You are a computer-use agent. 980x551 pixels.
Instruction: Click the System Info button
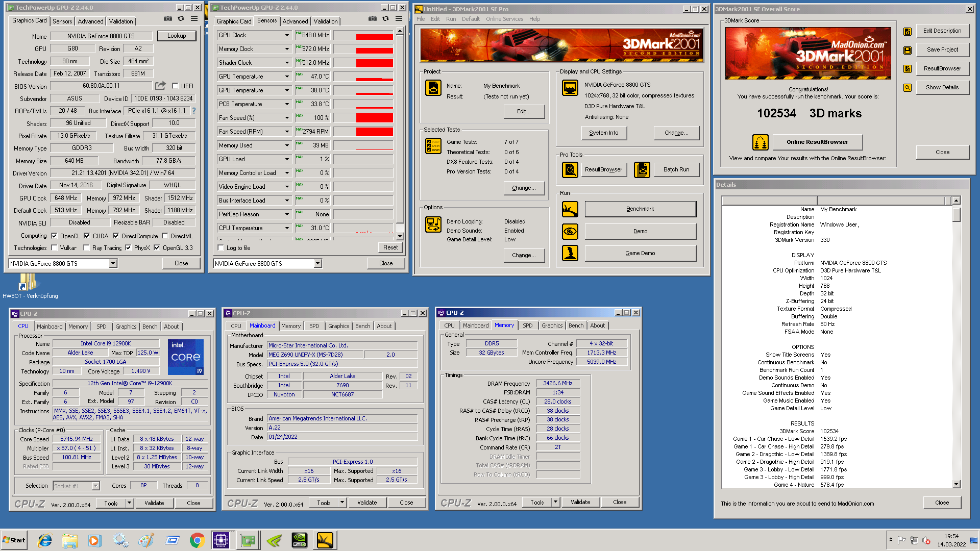tap(604, 133)
